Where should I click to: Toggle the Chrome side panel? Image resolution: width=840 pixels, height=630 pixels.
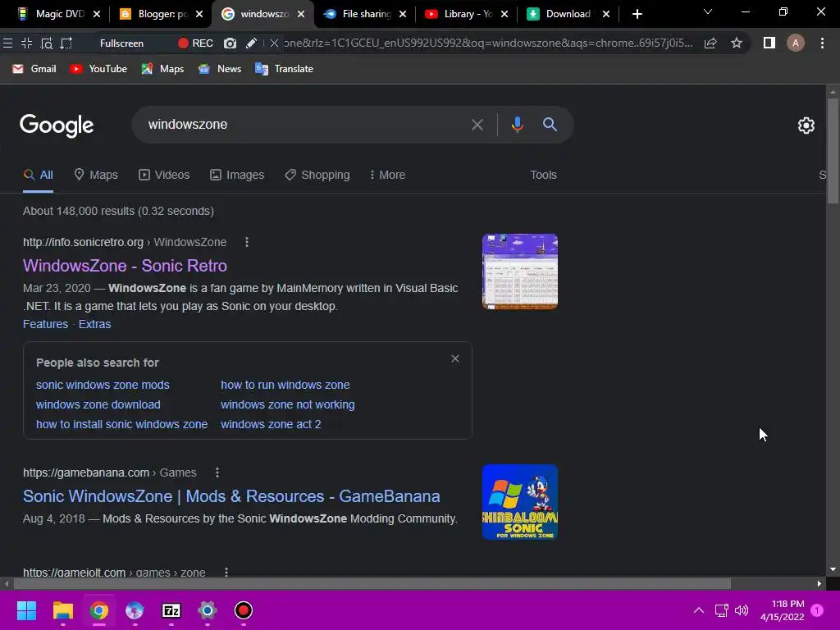coord(769,43)
